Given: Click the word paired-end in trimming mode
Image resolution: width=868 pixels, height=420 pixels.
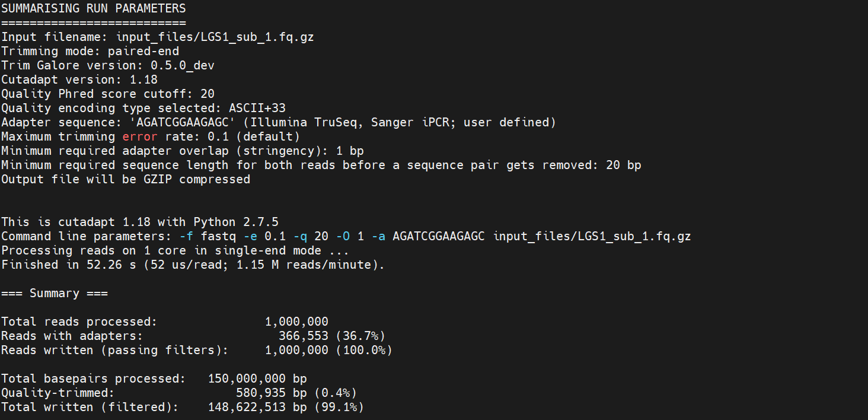Looking at the screenshot, I should click(x=143, y=51).
